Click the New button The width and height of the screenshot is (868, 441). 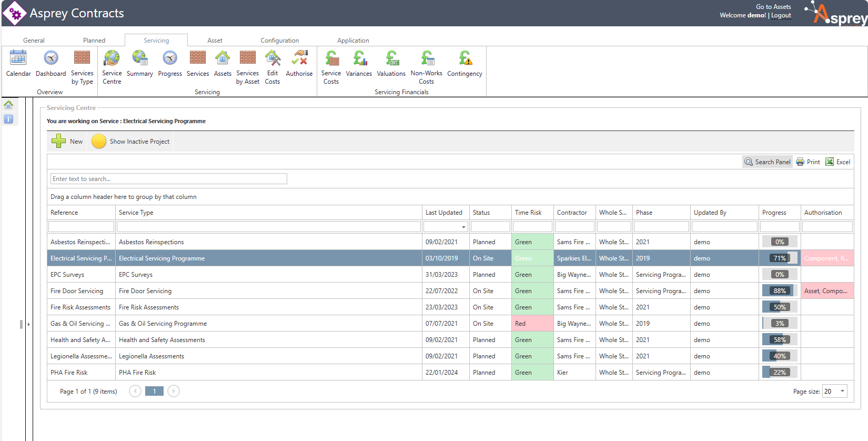tap(67, 142)
